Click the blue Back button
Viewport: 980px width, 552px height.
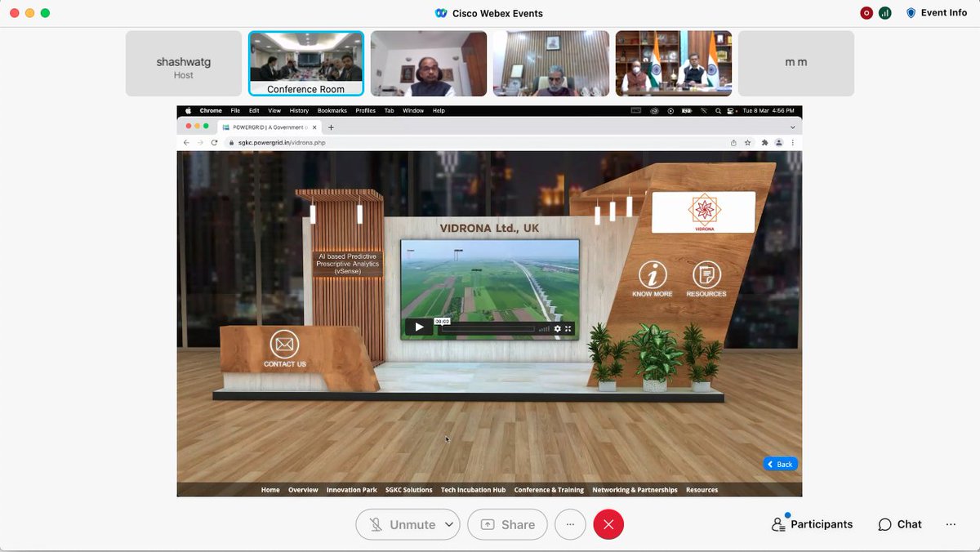pyautogui.click(x=780, y=464)
